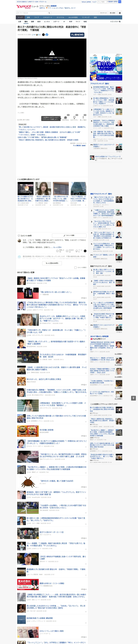This screenshot has height=644, width=138.
Task: Click the first commenter's avatar
Action: point(19,241)
